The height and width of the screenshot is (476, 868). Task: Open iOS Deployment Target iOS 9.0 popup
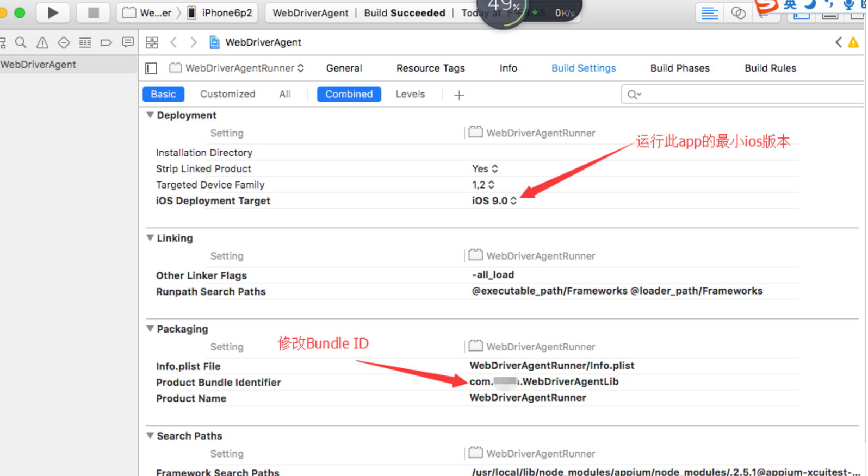(494, 201)
